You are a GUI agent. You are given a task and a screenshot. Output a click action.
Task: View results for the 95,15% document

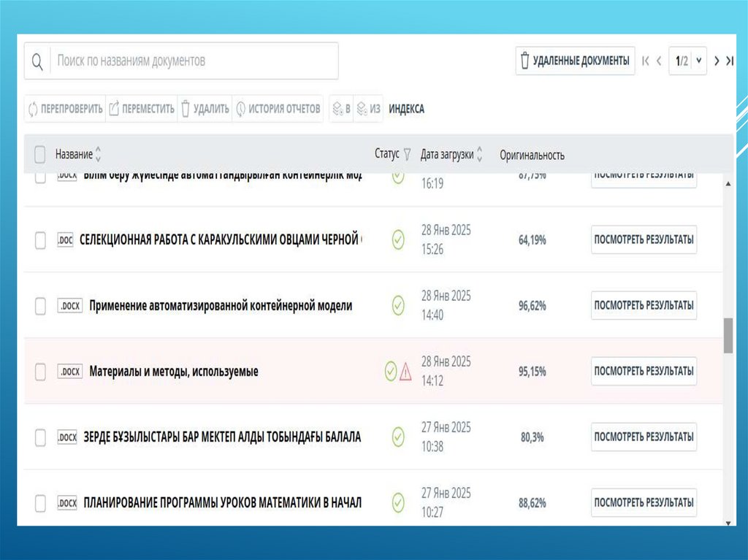pos(644,371)
